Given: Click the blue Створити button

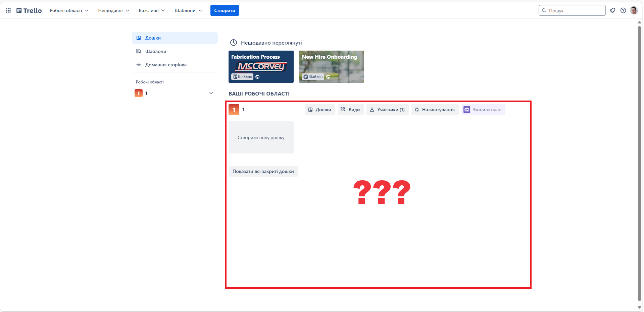Looking at the screenshot, I should point(225,10).
